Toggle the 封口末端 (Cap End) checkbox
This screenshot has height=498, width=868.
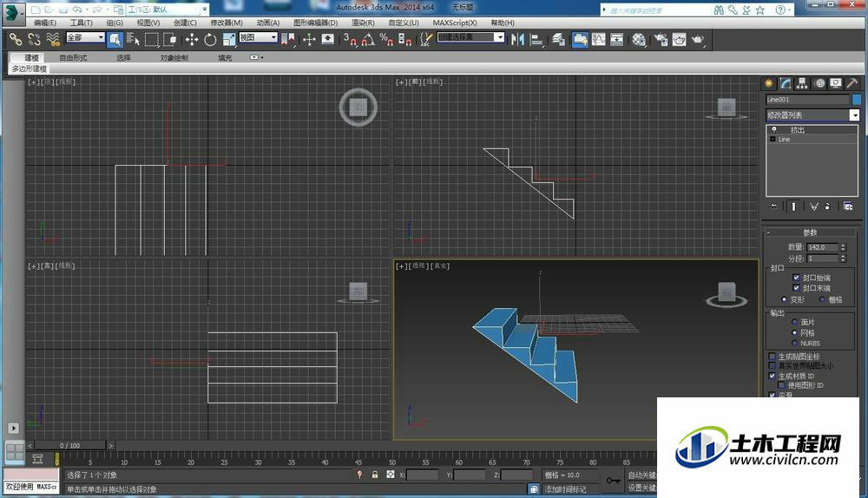point(796,288)
